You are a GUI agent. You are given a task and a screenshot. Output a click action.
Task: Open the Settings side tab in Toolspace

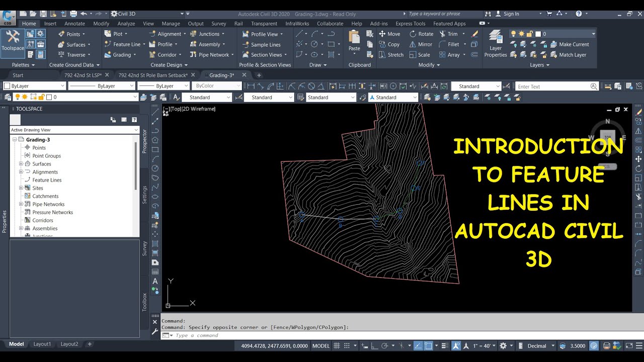pos(145,195)
